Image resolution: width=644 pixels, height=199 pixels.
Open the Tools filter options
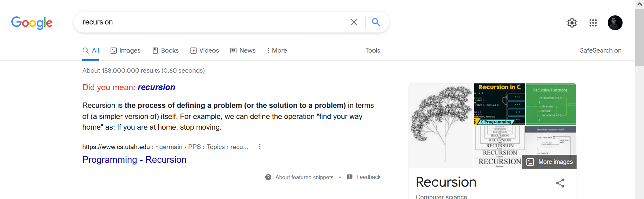tap(373, 50)
